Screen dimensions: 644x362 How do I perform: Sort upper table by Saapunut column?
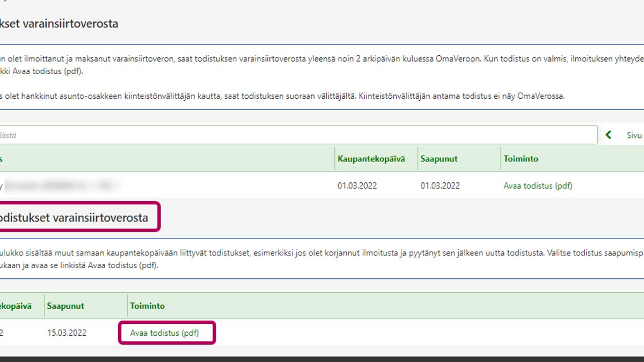point(439,159)
